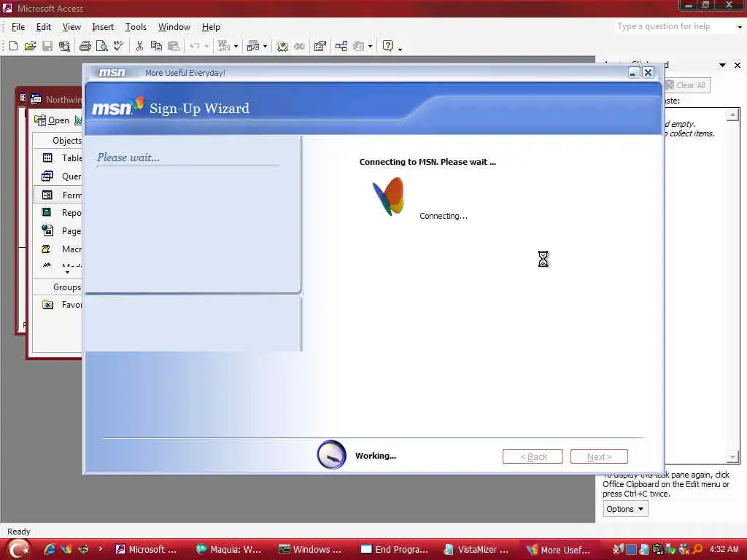Screen dimensions: 747x560
Task: Click Open in the Northwind database window
Action: click(x=52, y=120)
